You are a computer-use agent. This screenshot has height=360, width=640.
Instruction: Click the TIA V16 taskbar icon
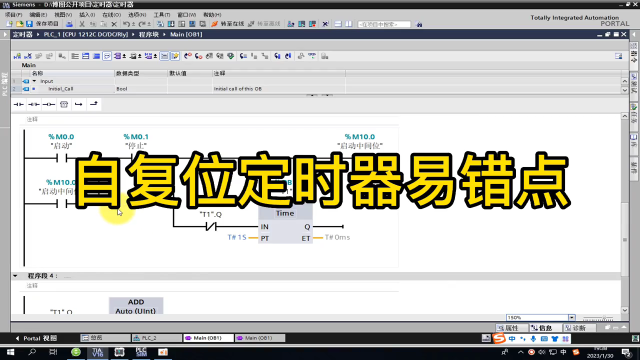tap(98, 352)
